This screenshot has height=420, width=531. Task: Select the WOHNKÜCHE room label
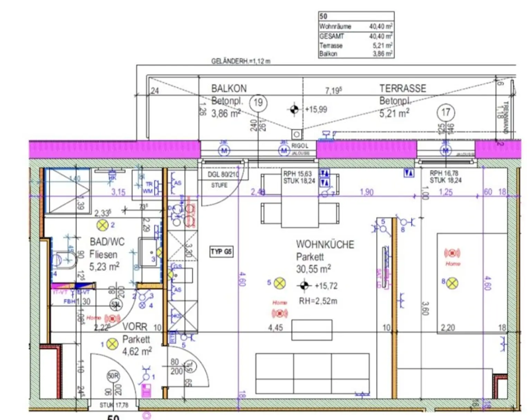coord(325,245)
